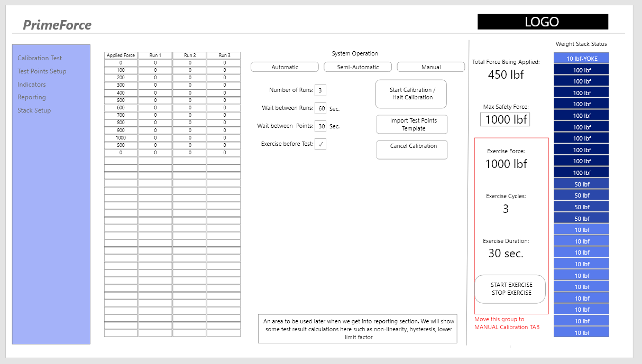Click the Max Safety Force field
This screenshot has height=364, width=642.
pos(505,119)
